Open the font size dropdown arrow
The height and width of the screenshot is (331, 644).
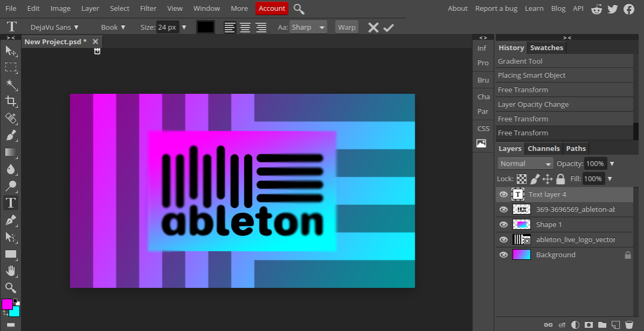[x=184, y=27]
